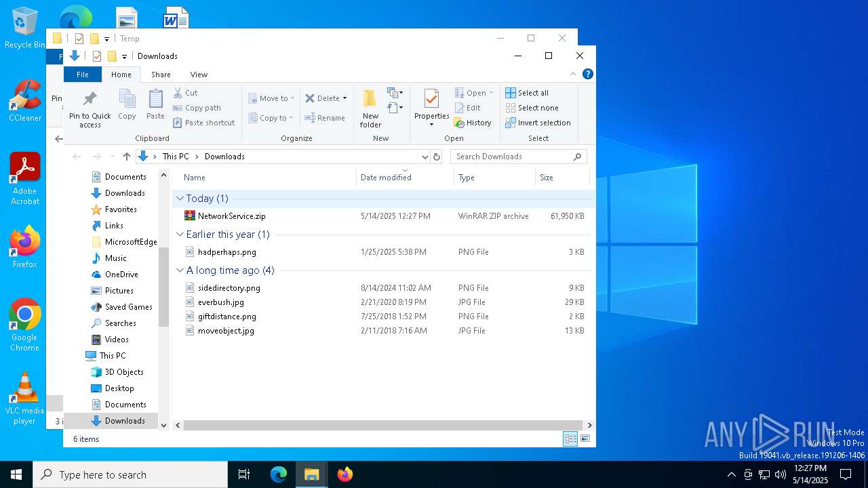Click This PC in address bar

coord(176,157)
